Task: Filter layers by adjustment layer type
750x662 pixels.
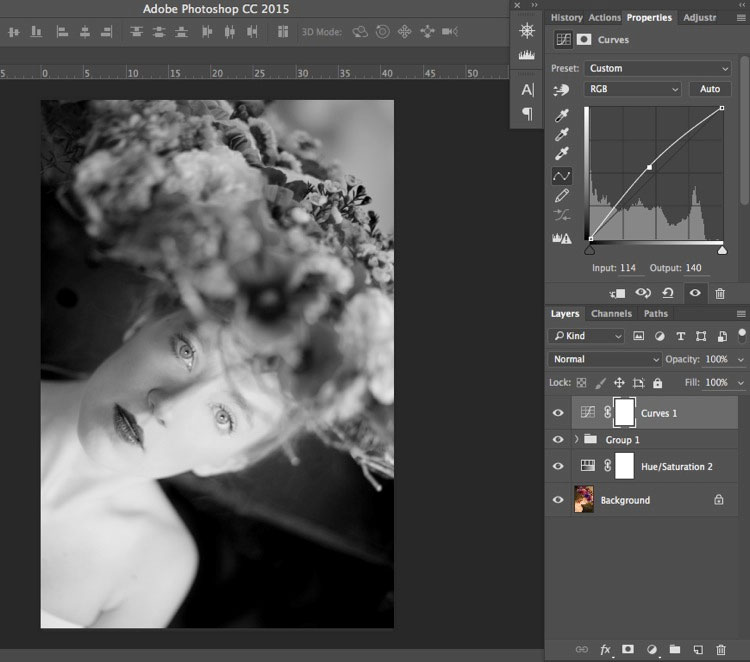Action: pos(660,336)
